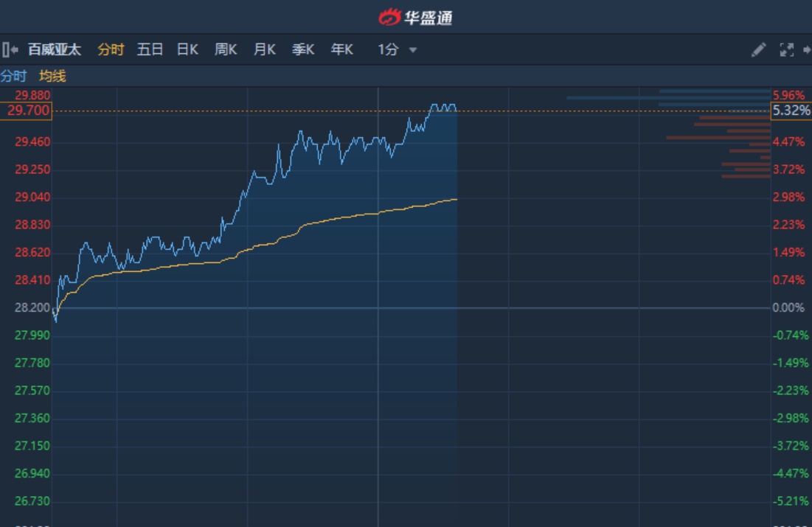Image resolution: width=812 pixels, height=527 pixels.
Task: Open the 周K weekly candlestick chart
Action: [x=226, y=50]
